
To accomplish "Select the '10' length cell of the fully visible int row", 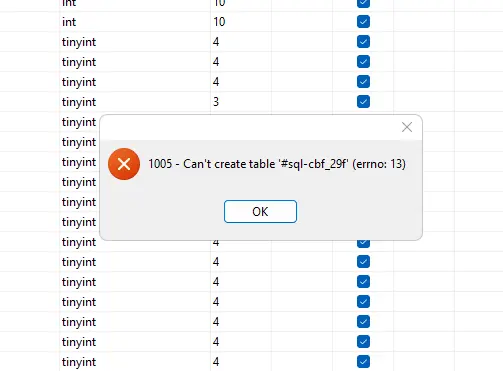I will tap(241, 22).
